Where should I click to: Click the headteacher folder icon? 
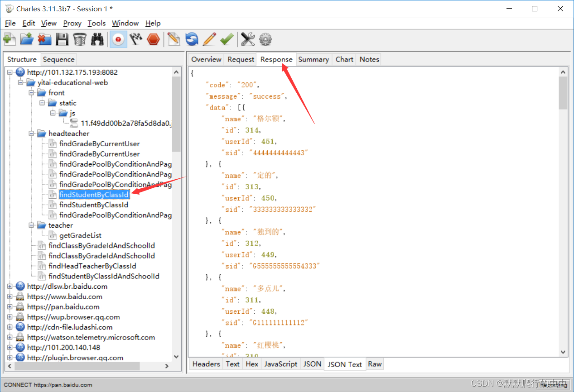point(42,134)
